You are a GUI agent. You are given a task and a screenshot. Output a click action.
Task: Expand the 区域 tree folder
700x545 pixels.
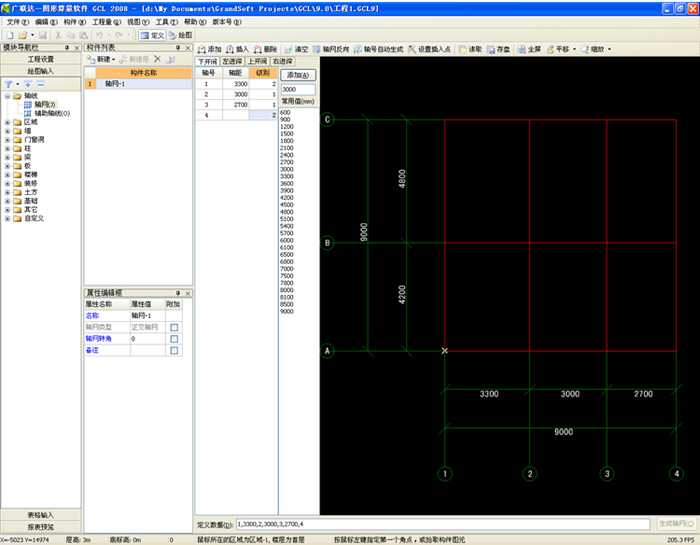click(x=7, y=122)
